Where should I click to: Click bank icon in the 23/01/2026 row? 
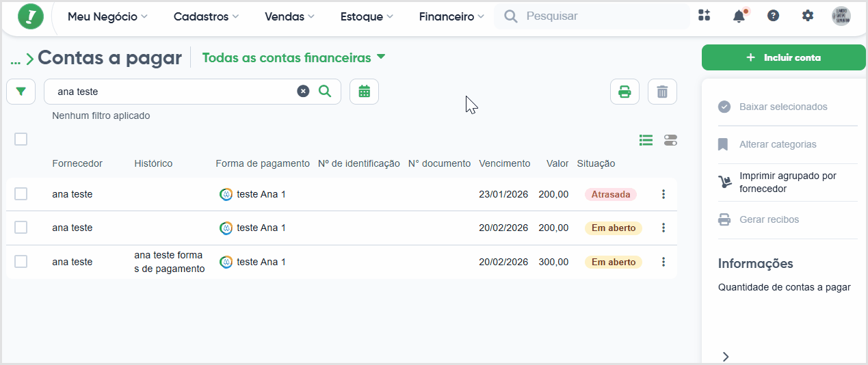[x=226, y=195]
